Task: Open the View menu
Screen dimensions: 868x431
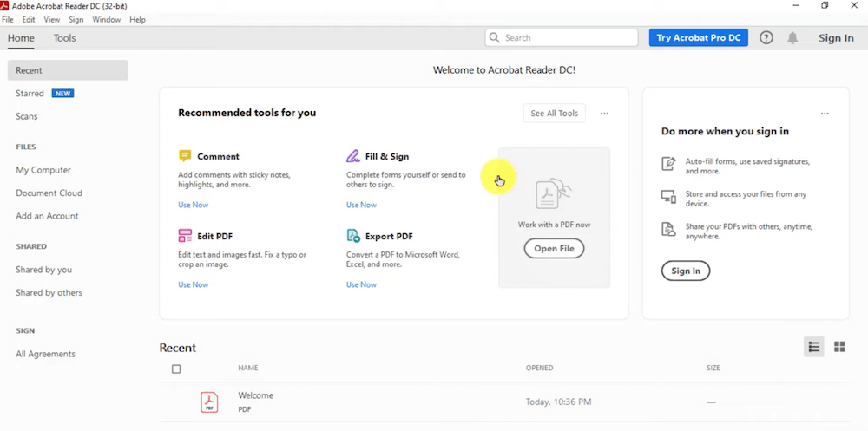Action: 52,19
